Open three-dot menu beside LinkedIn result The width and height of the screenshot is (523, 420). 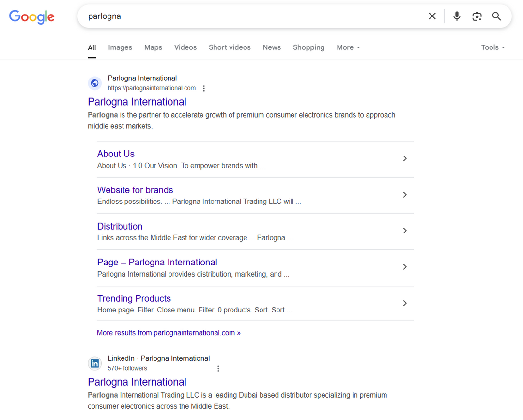[x=218, y=368]
